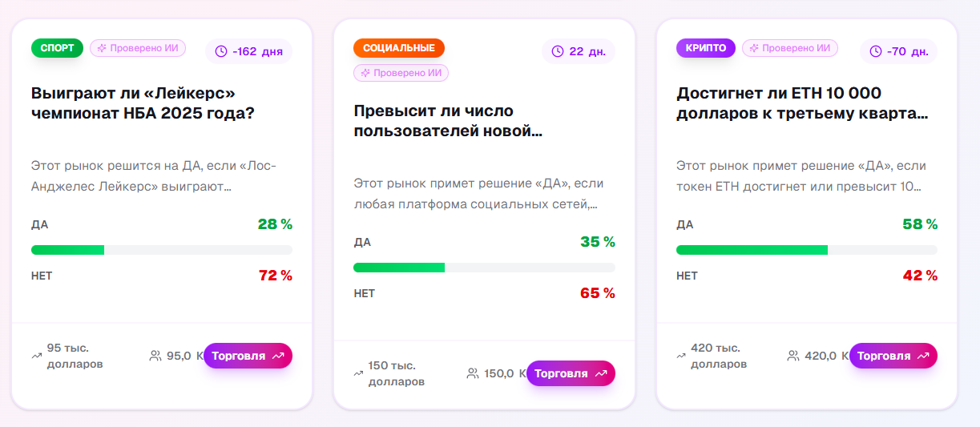Click the Проверено ИИ badge on social card
The image size is (980, 427).
401,73
